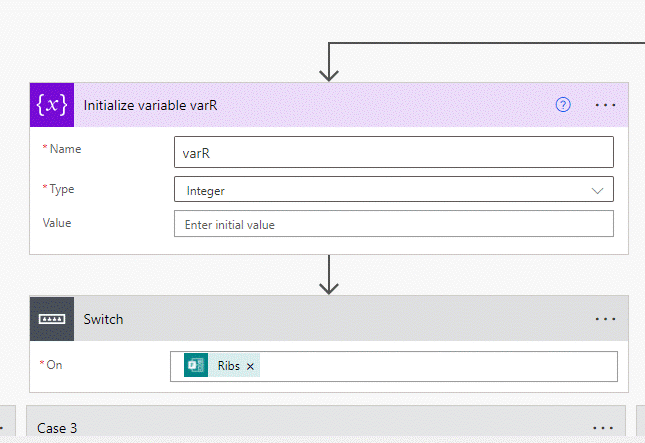Open the Switch action ellipsis menu
This screenshot has height=443, width=645.
point(605,318)
